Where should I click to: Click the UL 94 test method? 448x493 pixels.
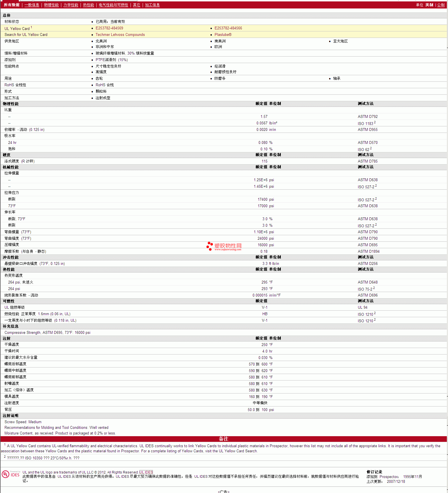(x=362, y=307)
